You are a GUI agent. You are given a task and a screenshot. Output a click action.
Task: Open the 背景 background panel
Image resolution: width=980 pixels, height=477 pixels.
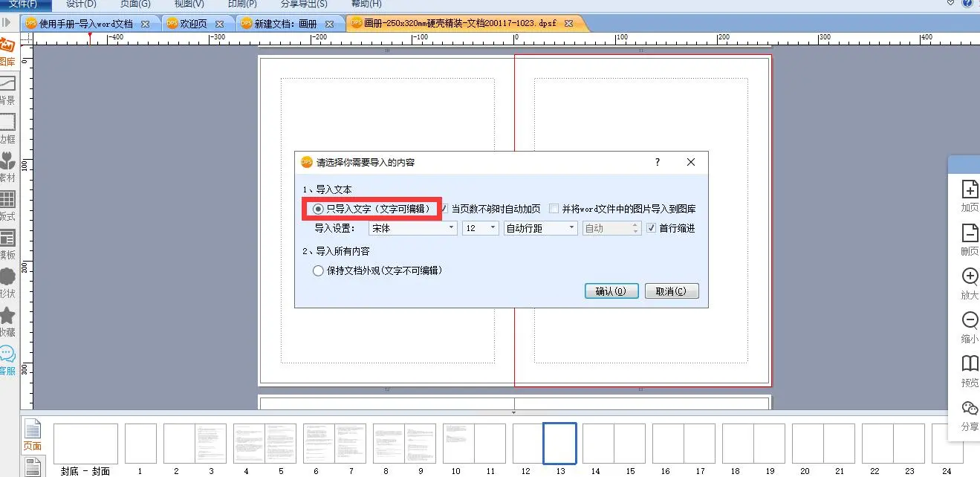pos(7,90)
